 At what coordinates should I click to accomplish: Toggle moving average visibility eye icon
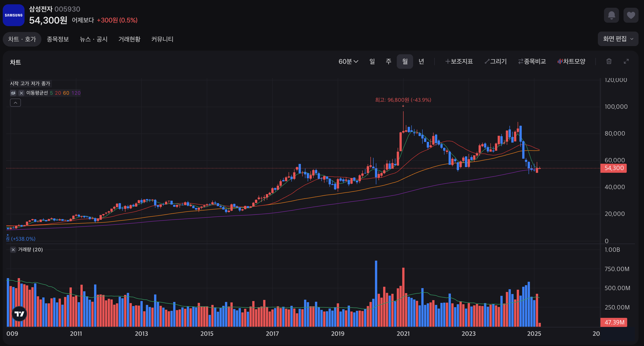(13, 93)
